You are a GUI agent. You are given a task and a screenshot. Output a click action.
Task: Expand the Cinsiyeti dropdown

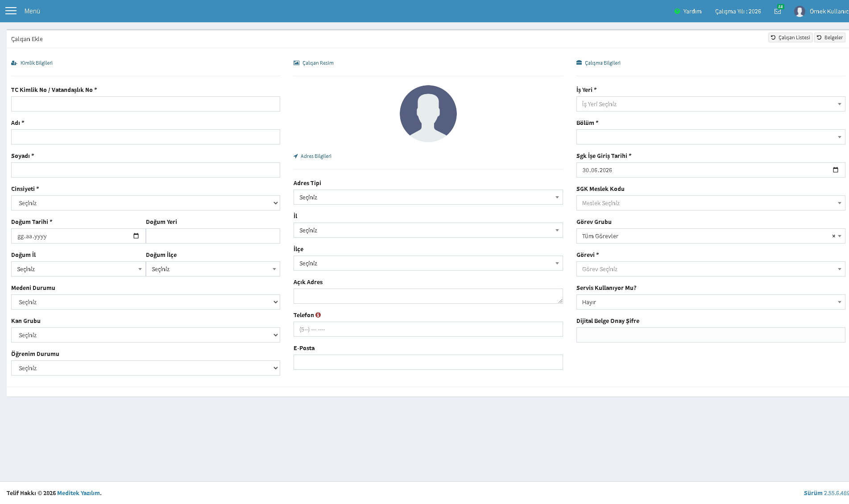145,203
